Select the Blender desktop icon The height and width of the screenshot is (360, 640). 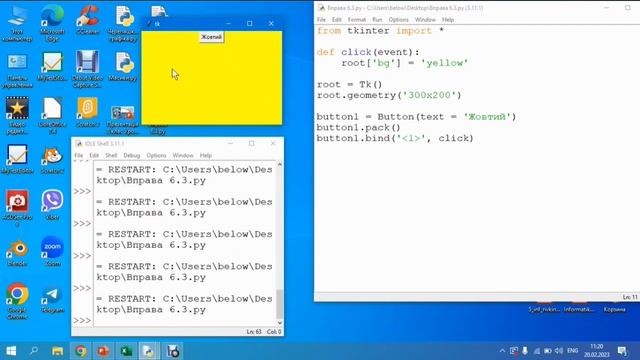pyautogui.click(x=17, y=252)
